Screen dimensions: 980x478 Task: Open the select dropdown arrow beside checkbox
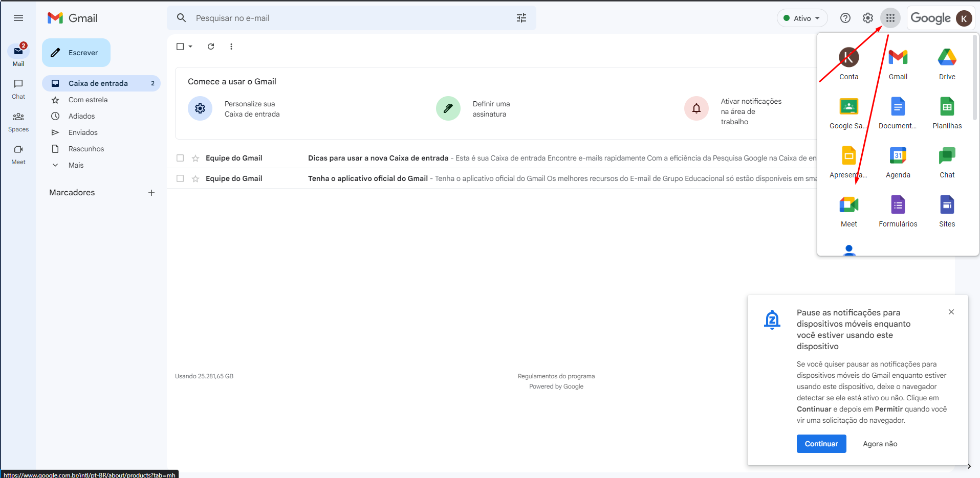[190, 47]
